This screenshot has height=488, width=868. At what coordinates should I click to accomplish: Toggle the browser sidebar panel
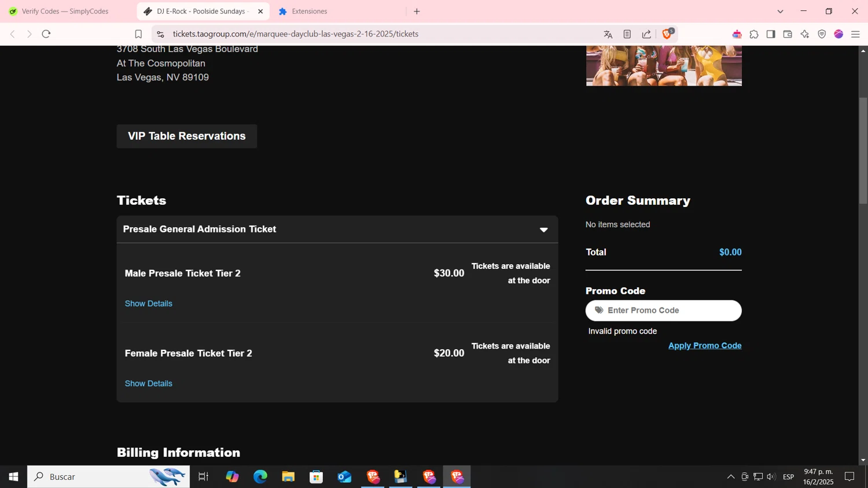(x=771, y=34)
